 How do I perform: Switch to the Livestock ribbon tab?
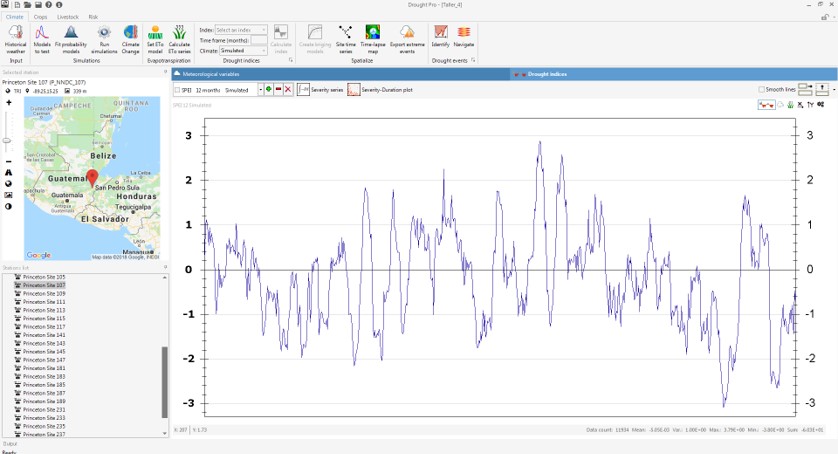coord(68,17)
